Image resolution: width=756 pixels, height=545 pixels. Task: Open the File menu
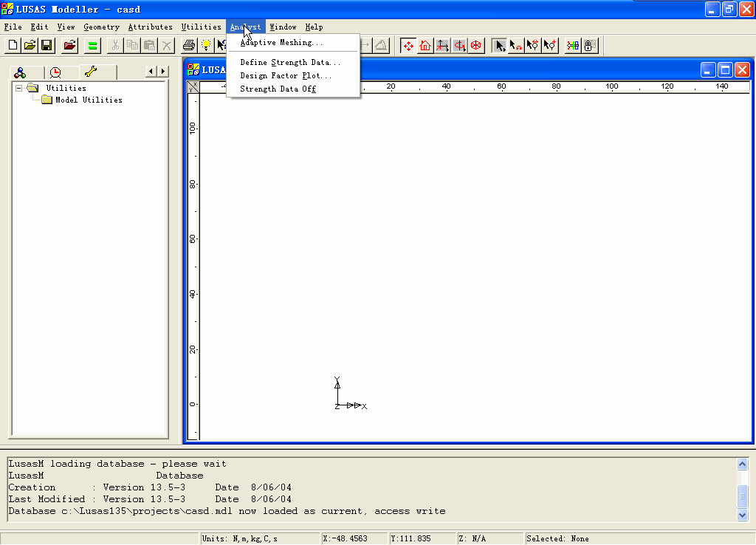click(13, 27)
